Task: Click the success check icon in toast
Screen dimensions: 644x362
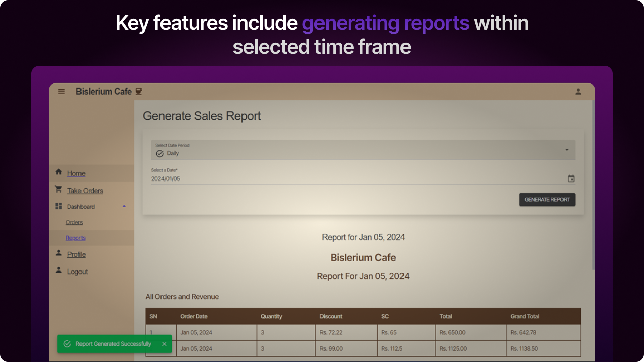Action: (67, 344)
